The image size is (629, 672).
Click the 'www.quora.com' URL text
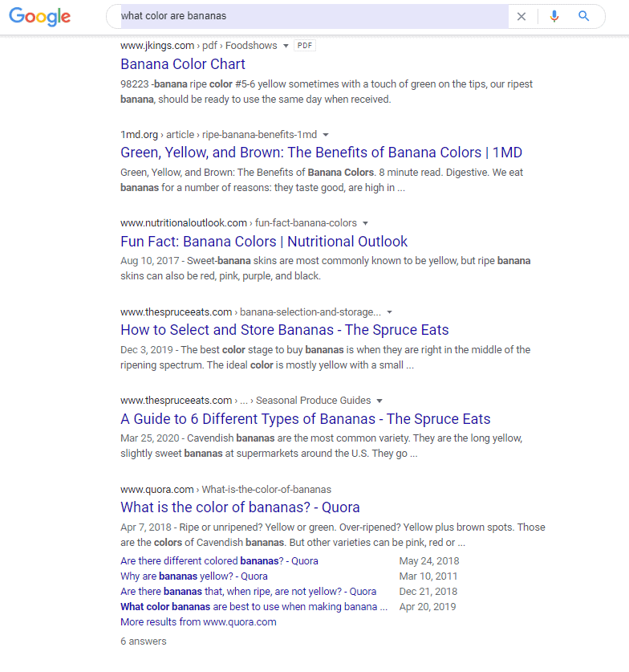click(x=157, y=490)
